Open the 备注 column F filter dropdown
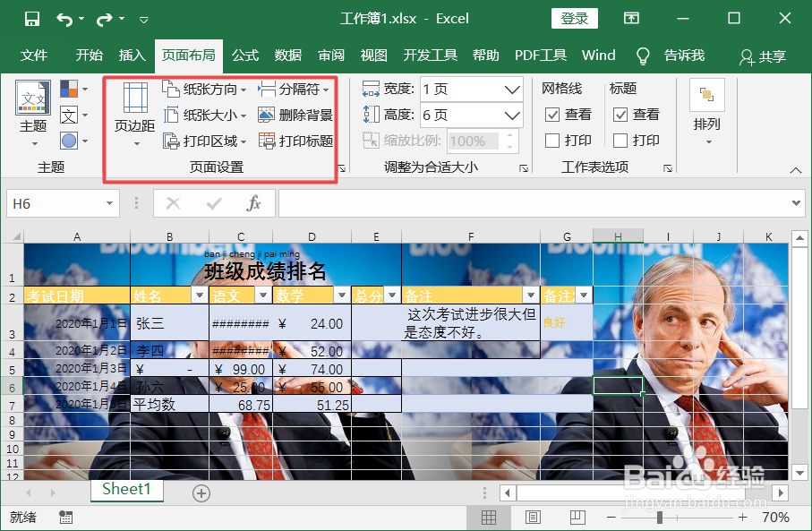The width and height of the screenshot is (812, 531). click(531, 295)
